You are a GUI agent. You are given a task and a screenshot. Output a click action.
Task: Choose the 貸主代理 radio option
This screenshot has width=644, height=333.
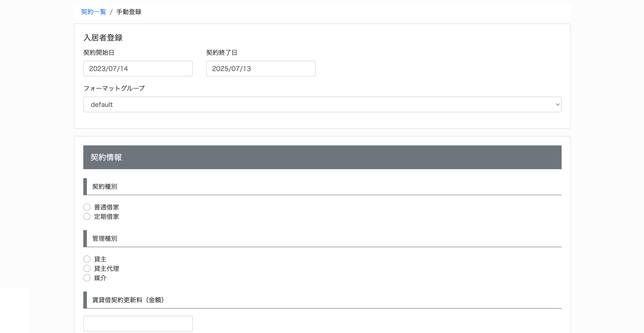point(87,269)
